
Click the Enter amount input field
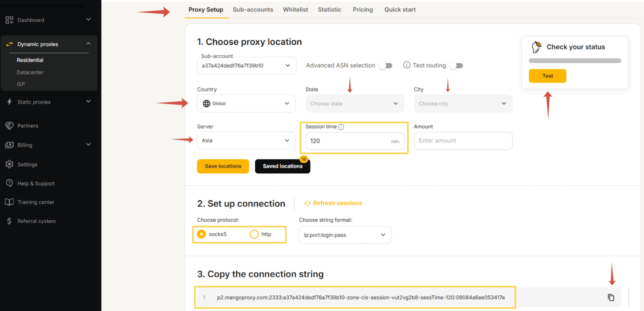462,141
